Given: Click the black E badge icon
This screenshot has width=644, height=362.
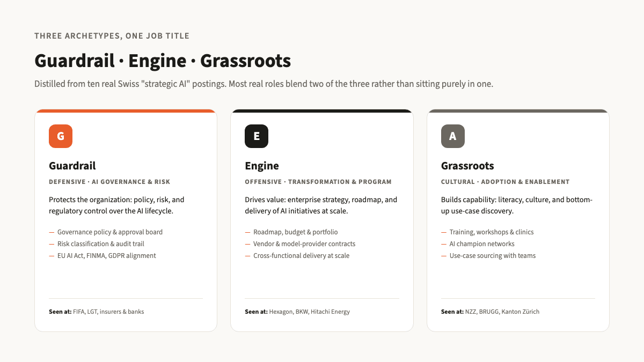Looking at the screenshot, I should coord(257,136).
